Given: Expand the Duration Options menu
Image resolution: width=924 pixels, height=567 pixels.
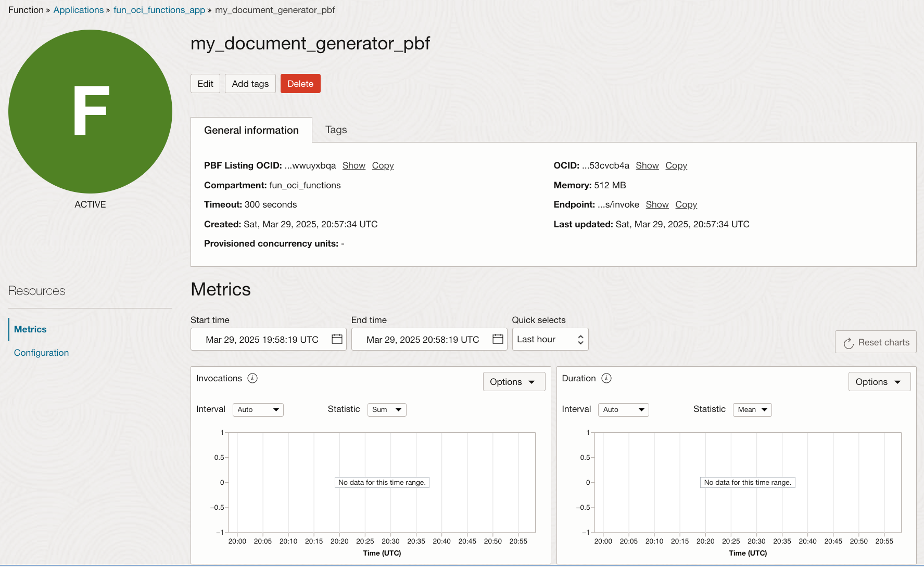Looking at the screenshot, I should click(879, 382).
